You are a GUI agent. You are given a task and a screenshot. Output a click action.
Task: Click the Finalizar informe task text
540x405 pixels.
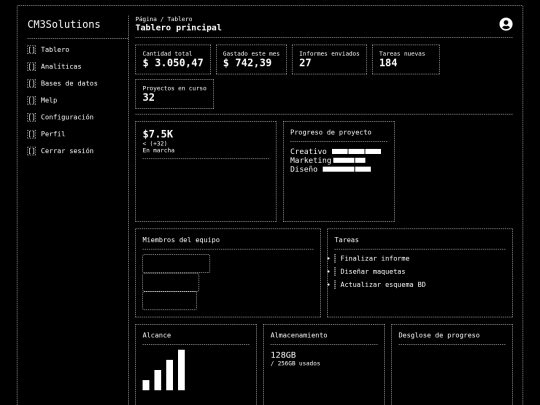[x=375, y=258]
